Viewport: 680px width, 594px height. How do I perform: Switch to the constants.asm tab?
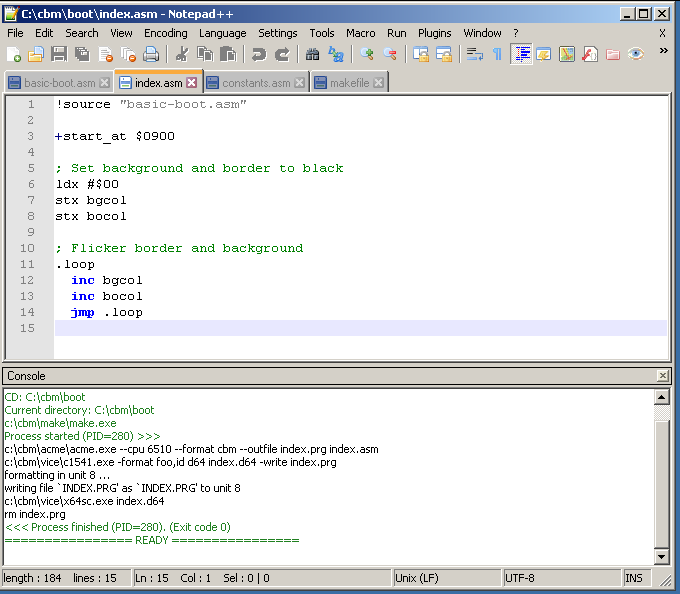(256, 83)
